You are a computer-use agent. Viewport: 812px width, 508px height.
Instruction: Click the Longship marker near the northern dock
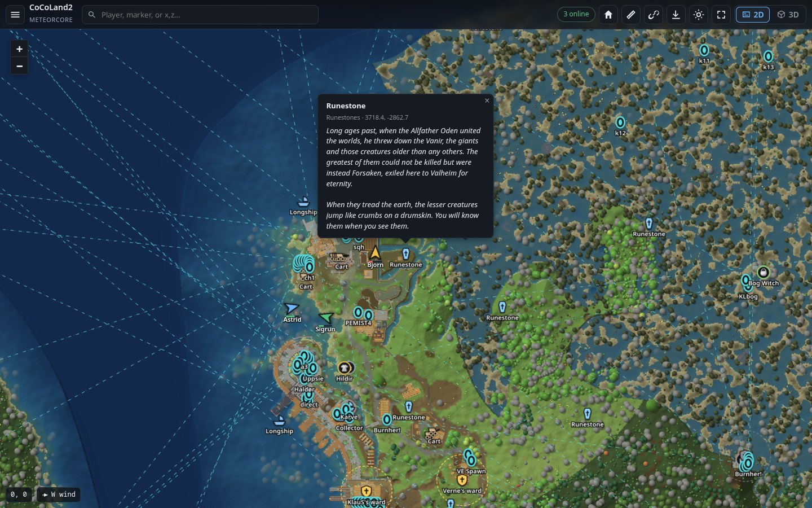click(x=303, y=202)
